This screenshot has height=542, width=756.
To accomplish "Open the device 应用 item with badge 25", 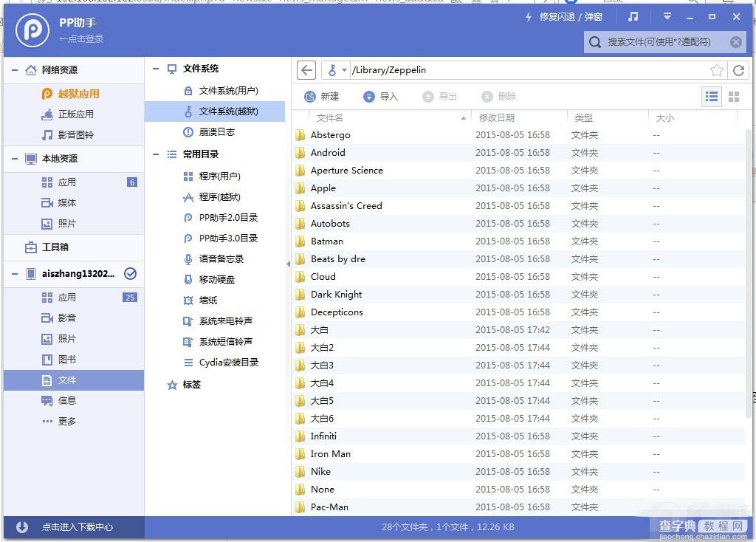I will click(x=74, y=298).
